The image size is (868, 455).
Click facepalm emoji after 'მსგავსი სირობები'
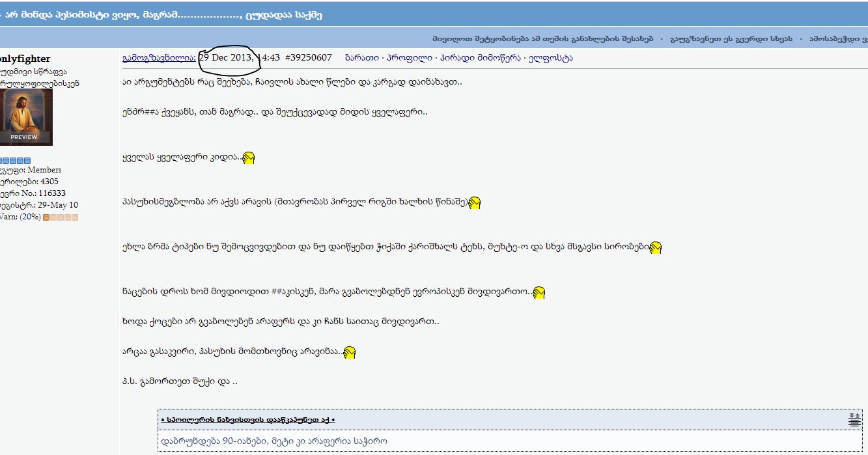tap(656, 247)
